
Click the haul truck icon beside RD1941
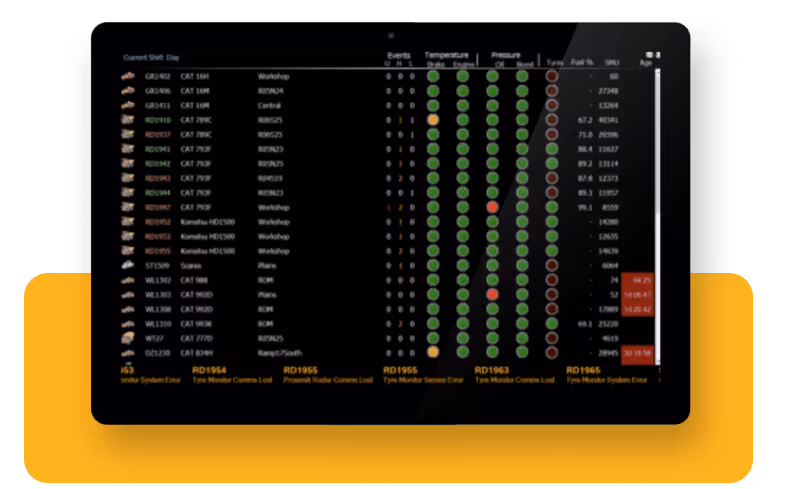pyautogui.click(x=128, y=149)
